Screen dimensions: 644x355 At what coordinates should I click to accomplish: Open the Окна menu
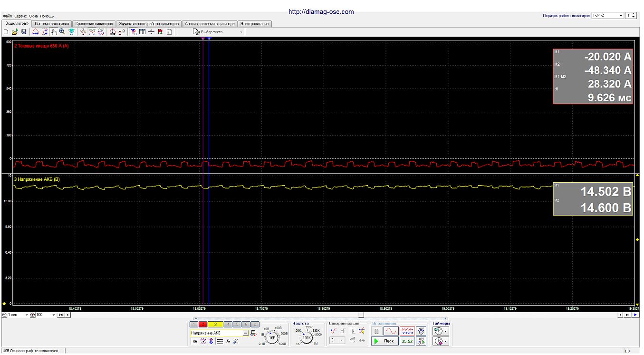pyautogui.click(x=33, y=16)
